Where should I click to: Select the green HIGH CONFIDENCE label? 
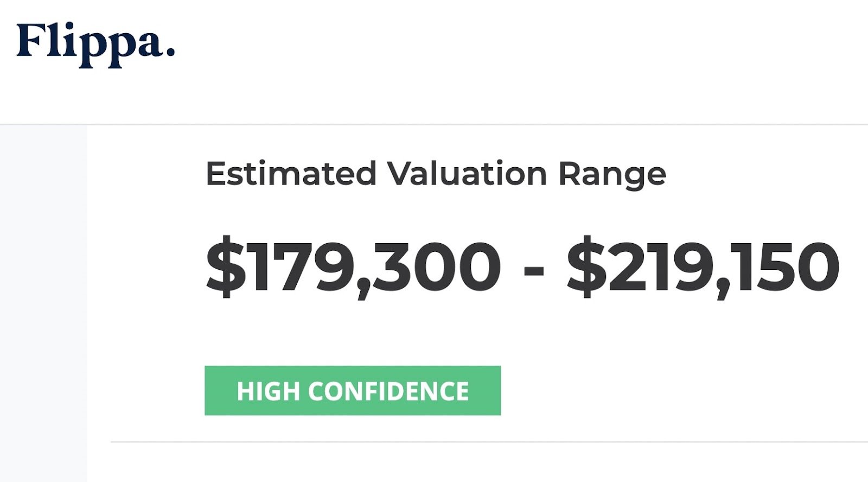click(x=354, y=390)
